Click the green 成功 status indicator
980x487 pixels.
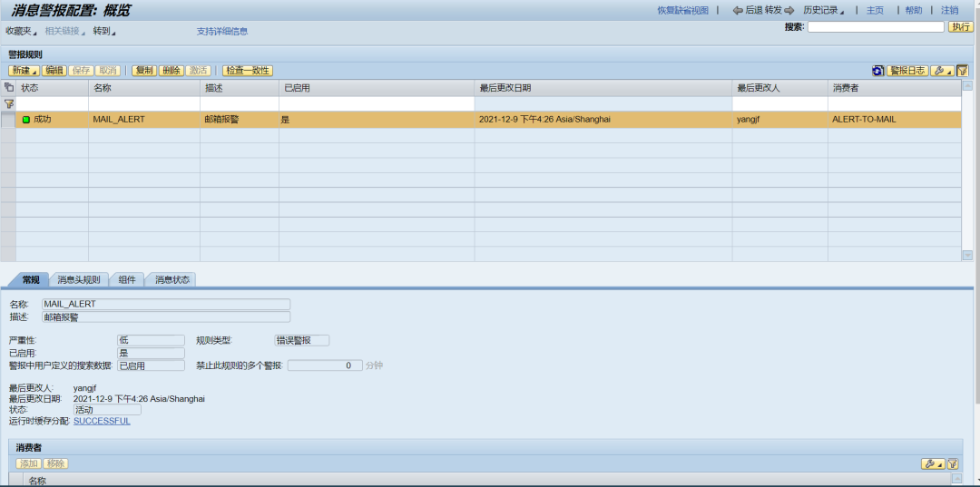(x=26, y=119)
